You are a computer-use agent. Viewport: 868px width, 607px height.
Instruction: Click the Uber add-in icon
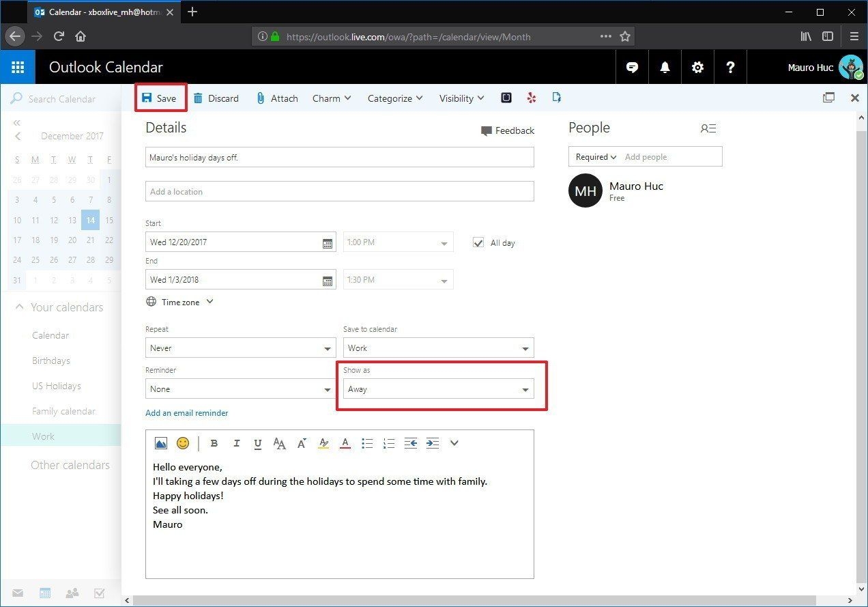click(506, 98)
